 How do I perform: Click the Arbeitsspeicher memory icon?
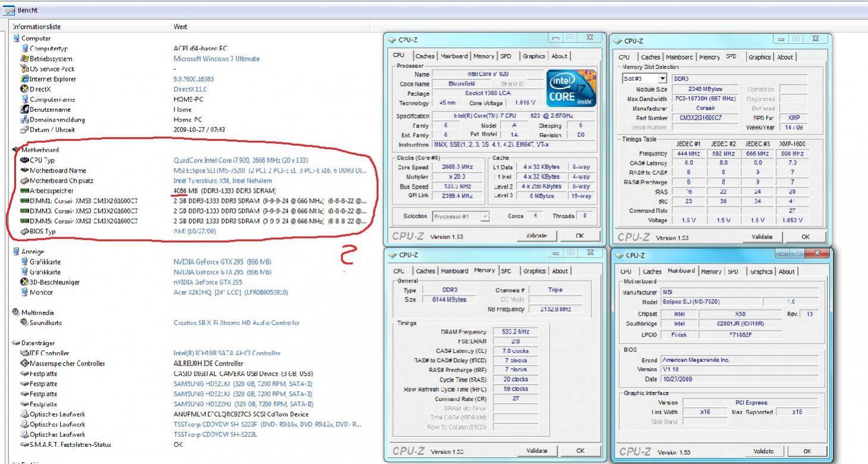[x=25, y=190]
